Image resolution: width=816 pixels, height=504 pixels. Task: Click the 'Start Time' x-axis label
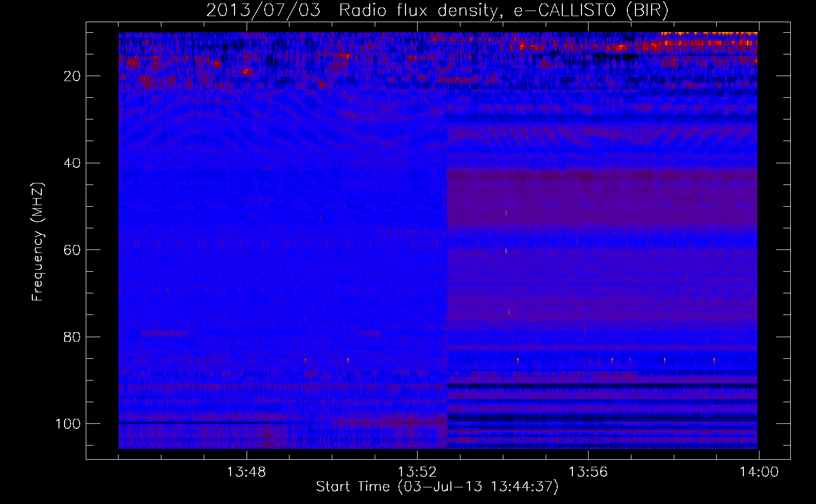coord(437,487)
